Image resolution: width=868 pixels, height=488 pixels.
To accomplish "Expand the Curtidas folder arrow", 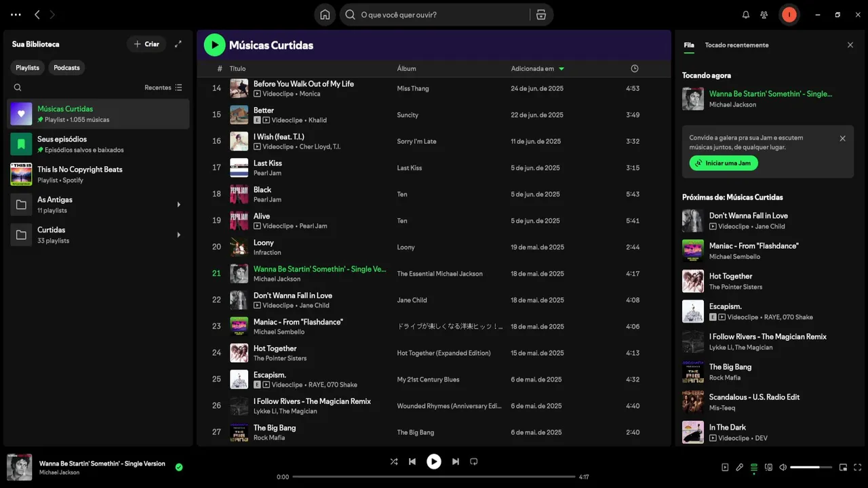I will click(x=179, y=235).
